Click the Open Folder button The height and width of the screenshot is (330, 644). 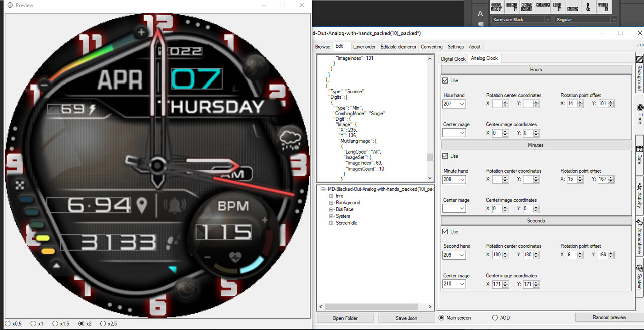coord(345,318)
